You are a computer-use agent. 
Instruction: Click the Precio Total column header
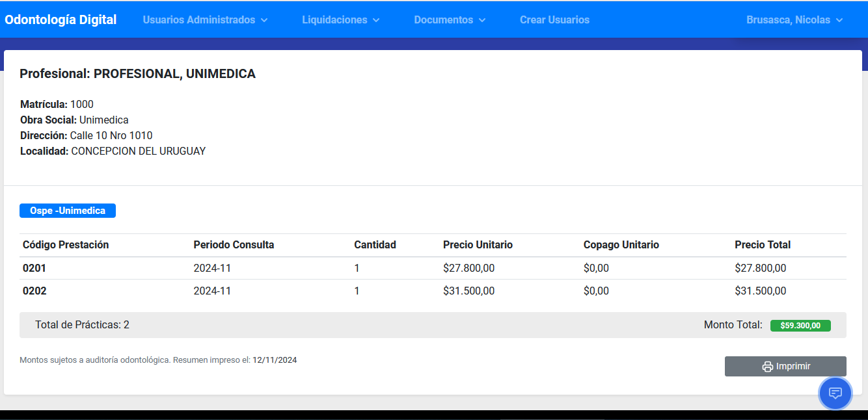[763, 245]
